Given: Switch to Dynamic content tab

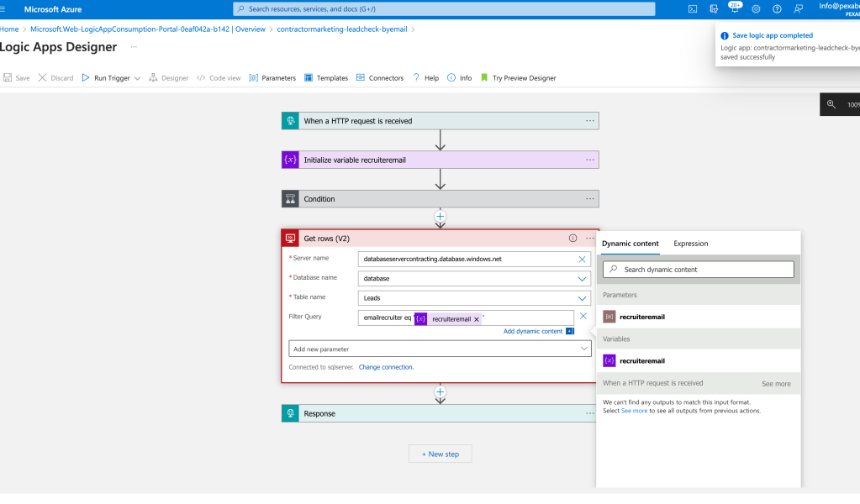Looking at the screenshot, I should pos(630,244).
